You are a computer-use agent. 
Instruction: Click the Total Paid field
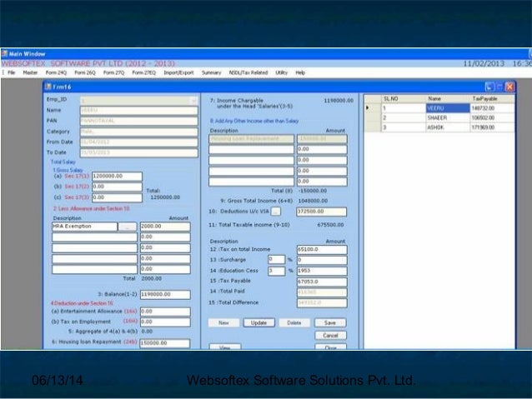coord(322,292)
